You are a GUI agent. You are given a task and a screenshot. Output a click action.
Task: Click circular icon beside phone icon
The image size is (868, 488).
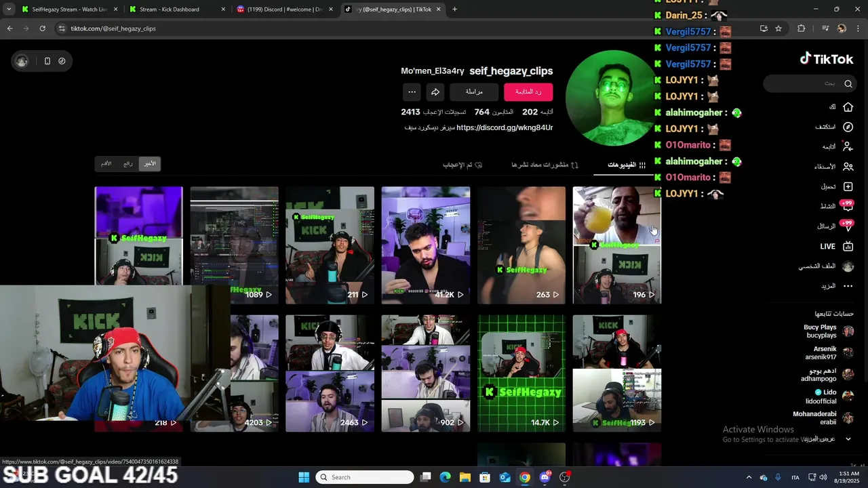62,61
